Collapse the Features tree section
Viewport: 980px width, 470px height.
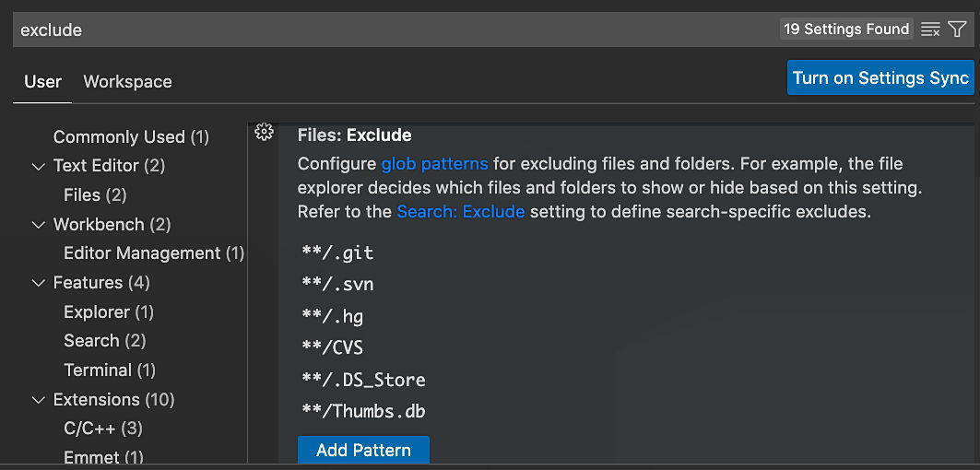[x=39, y=283]
